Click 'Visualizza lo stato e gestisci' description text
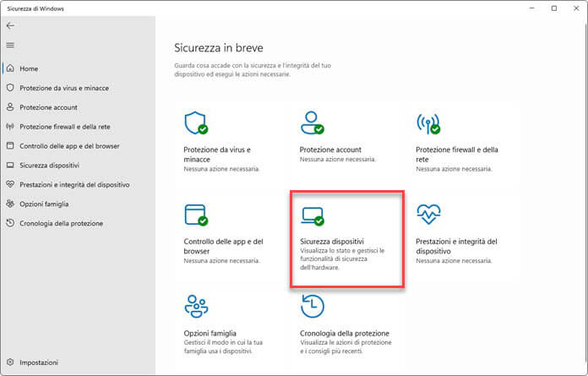 (x=342, y=259)
